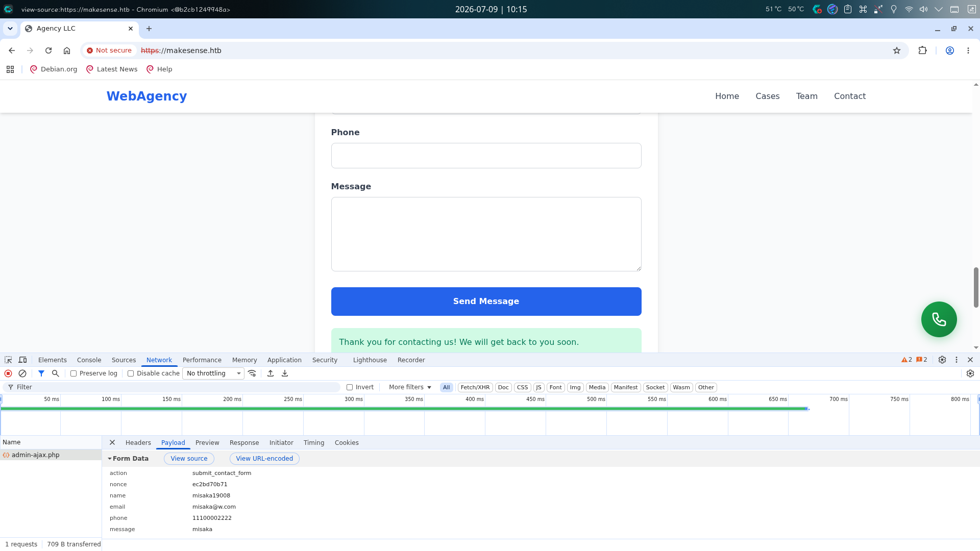Viewport: 980px width, 551px height.
Task: Click the page vertical scrollbar thumb
Action: pyautogui.click(x=976, y=287)
